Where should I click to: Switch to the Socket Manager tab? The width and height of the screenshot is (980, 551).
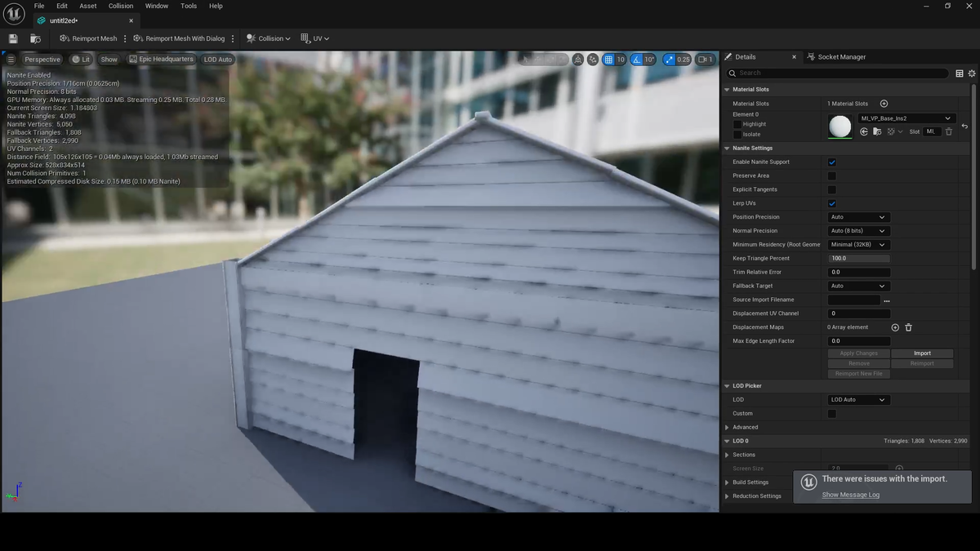click(x=841, y=57)
